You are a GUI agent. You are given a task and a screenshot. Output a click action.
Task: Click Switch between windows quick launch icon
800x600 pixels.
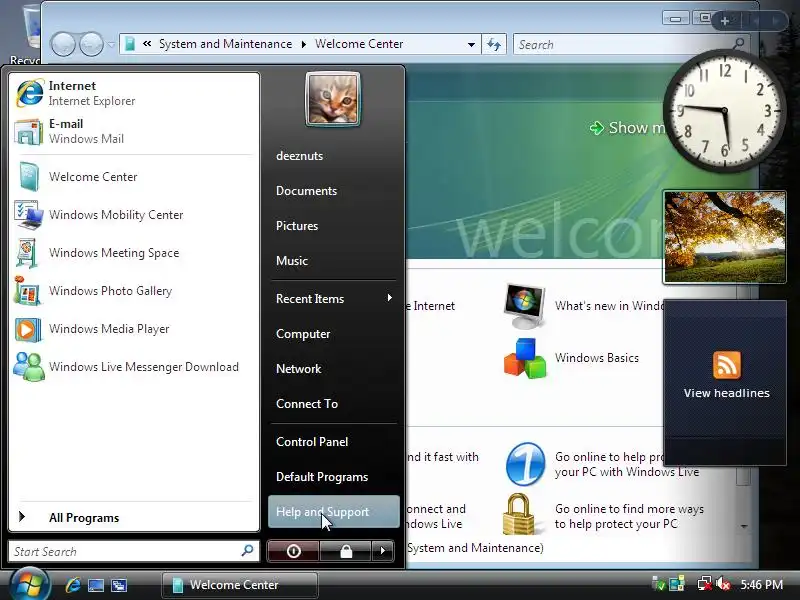[x=119, y=585]
